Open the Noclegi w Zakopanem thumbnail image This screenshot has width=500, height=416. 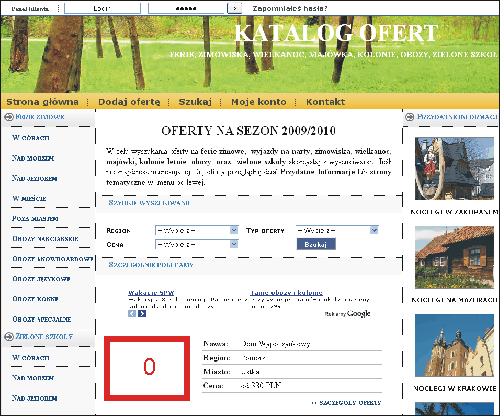coord(454,169)
